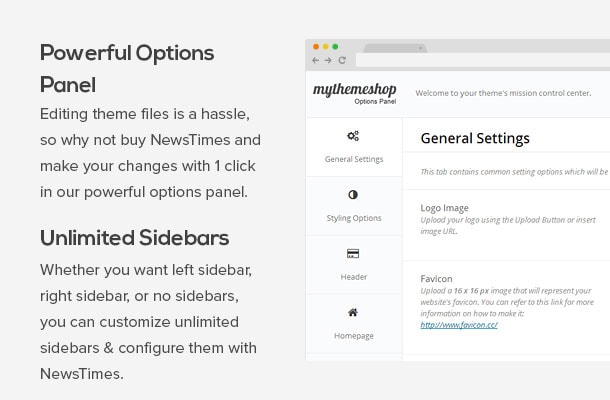The height and width of the screenshot is (400, 610).
Task: Click the Unlimited Sidebars heading
Action: tap(135, 238)
